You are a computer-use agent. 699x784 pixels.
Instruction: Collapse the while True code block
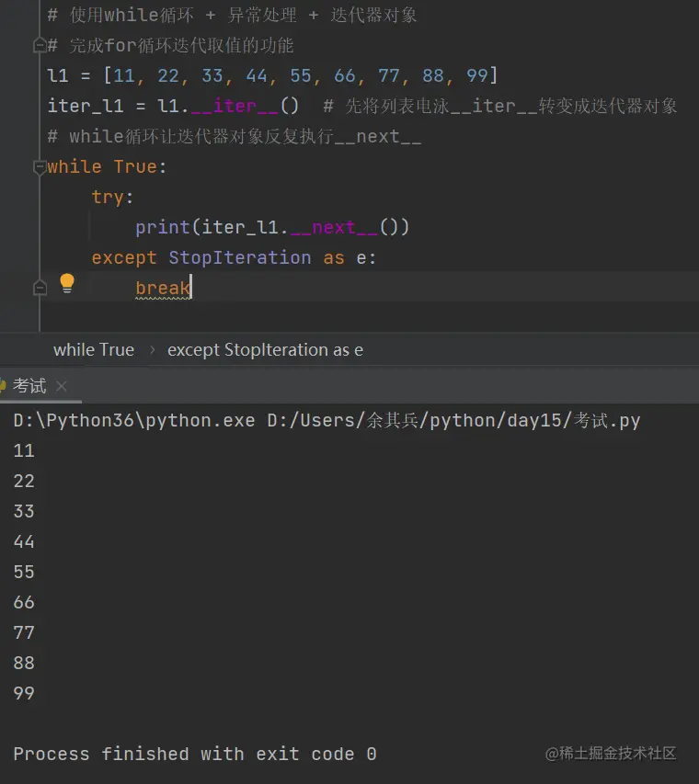(40, 167)
